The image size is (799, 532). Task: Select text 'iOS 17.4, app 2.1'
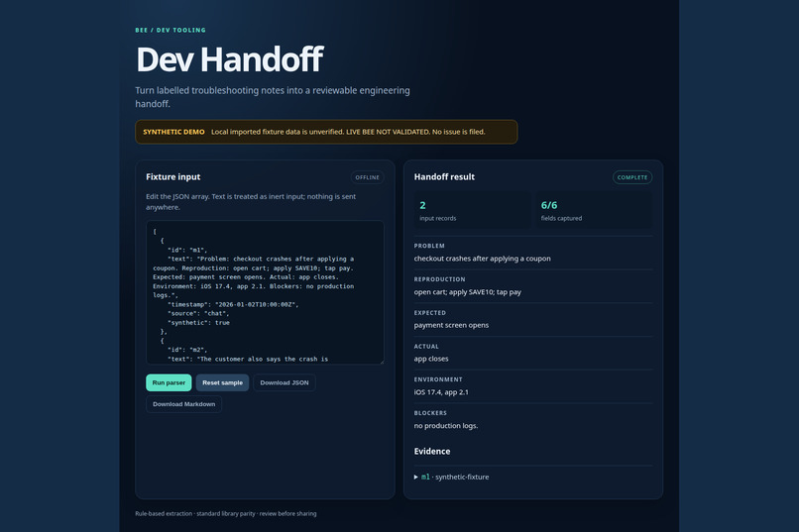pos(441,392)
